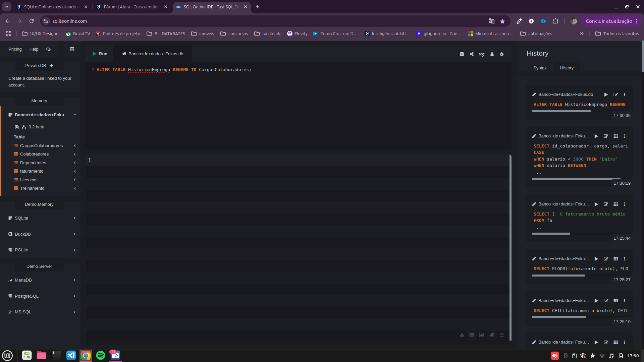Switch to Fórum Alura browser tab

[x=131, y=7]
